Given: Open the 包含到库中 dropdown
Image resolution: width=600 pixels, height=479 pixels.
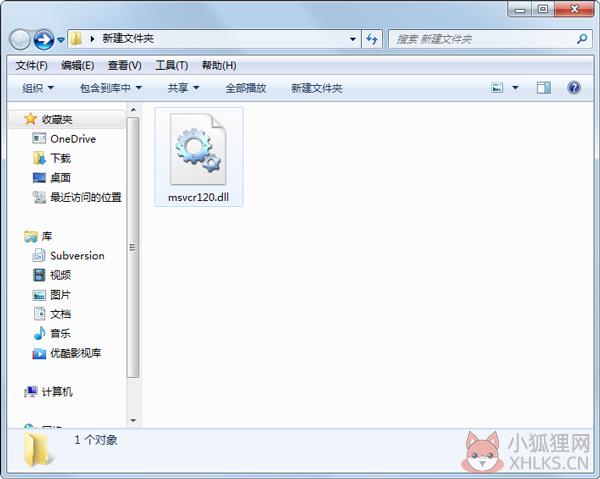Looking at the screenshot, I should [111, 88].
